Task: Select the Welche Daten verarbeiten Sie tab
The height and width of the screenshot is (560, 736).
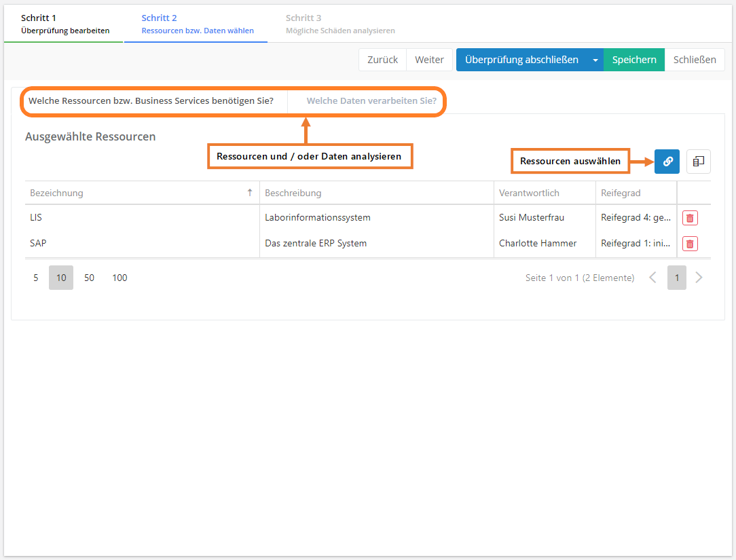Action: 371,101
